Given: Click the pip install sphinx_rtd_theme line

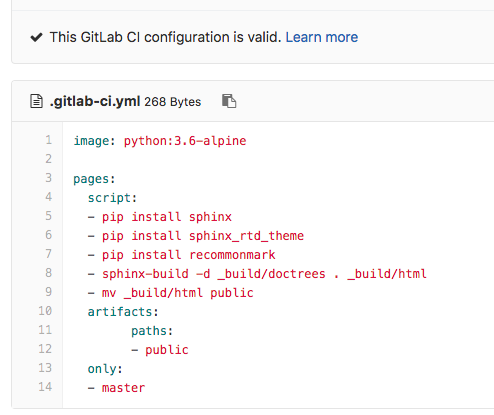Looking at the screenshot, I should (x=196, y=236).
